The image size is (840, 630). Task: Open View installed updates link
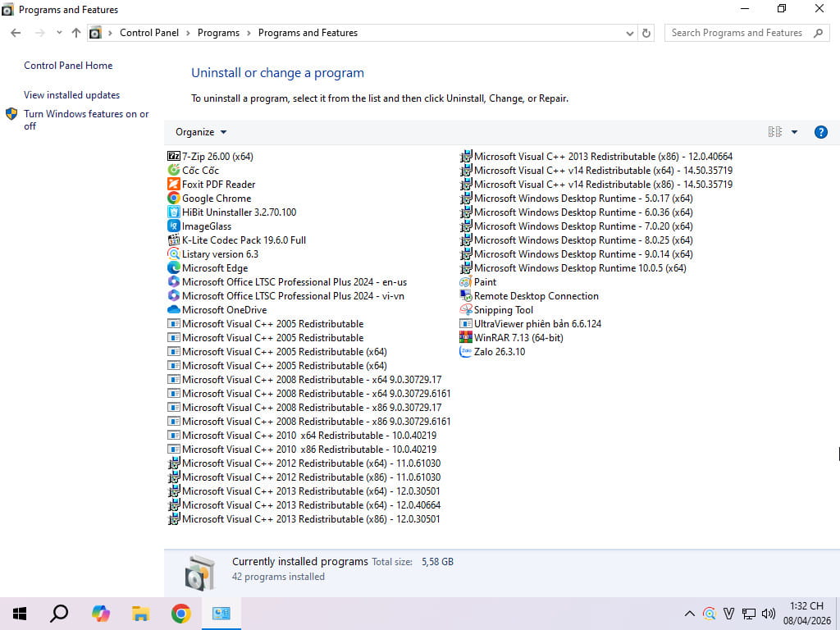[x=72, y=95]
